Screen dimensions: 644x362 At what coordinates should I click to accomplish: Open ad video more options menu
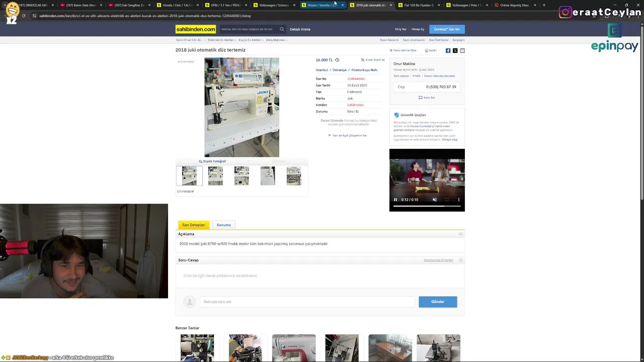pyautogui.click(x=458, y=200)
